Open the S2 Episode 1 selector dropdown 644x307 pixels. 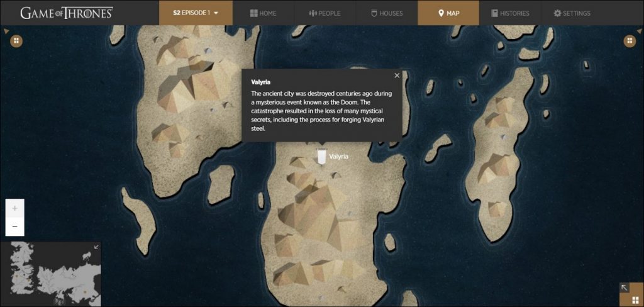196,13
